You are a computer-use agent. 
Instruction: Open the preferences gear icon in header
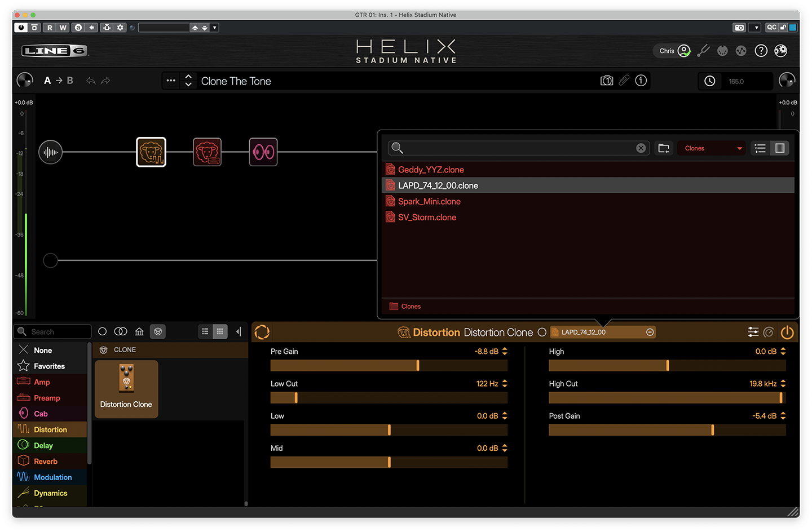coord(781,51)
